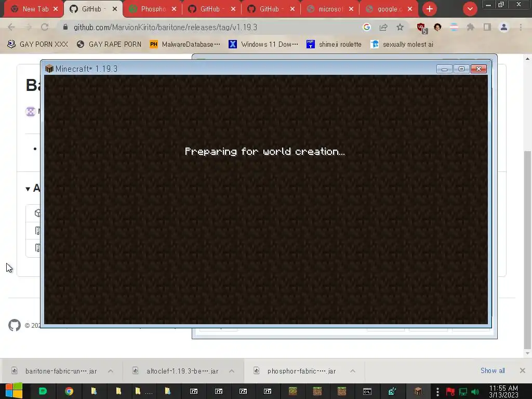Open the tab search dropdown arrow
532x399 pixels.
tap(470, 9)
